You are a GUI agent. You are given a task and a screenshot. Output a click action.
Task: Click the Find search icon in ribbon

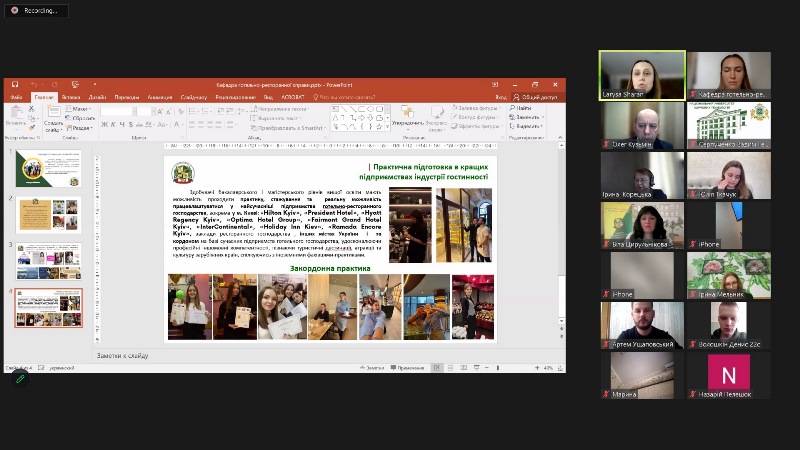[x=512, y=108]
